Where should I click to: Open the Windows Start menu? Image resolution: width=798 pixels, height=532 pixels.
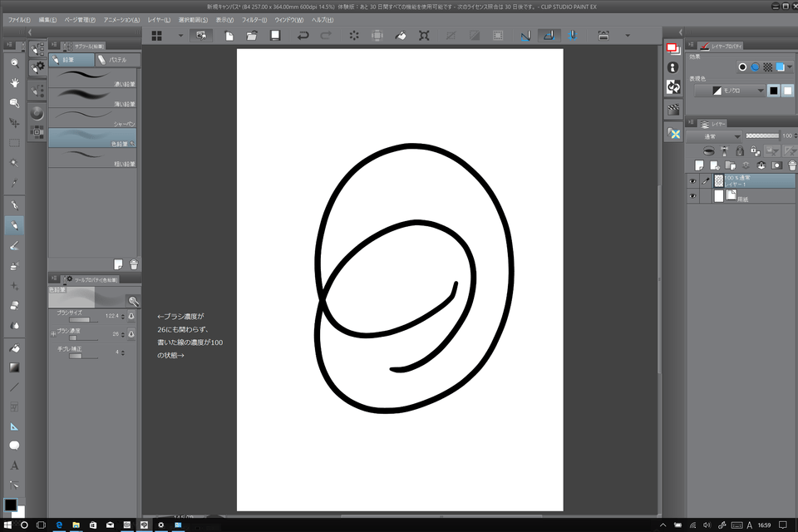tap(7, 525)
